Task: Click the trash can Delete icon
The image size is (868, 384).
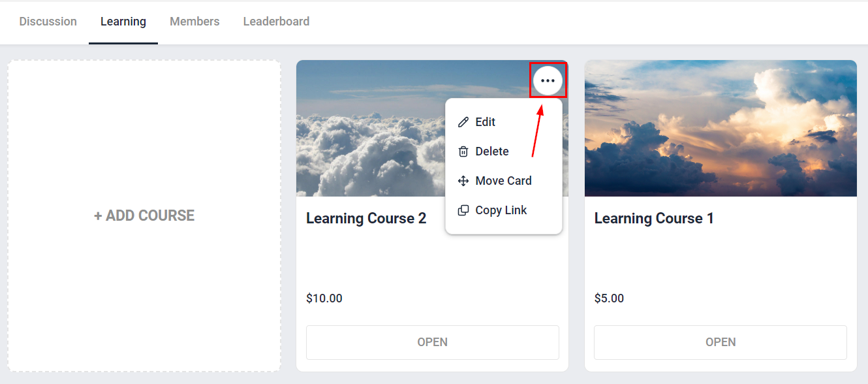Action: 463,152
